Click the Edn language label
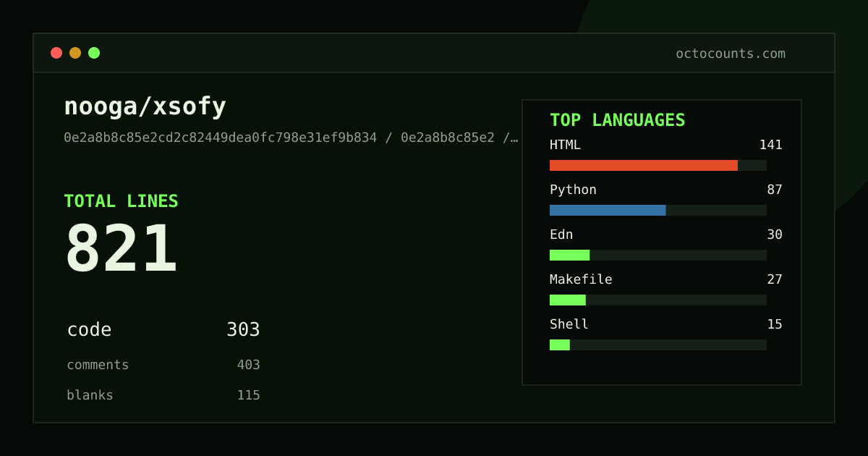This screenshot has width=868, height=456. [561, 235]
